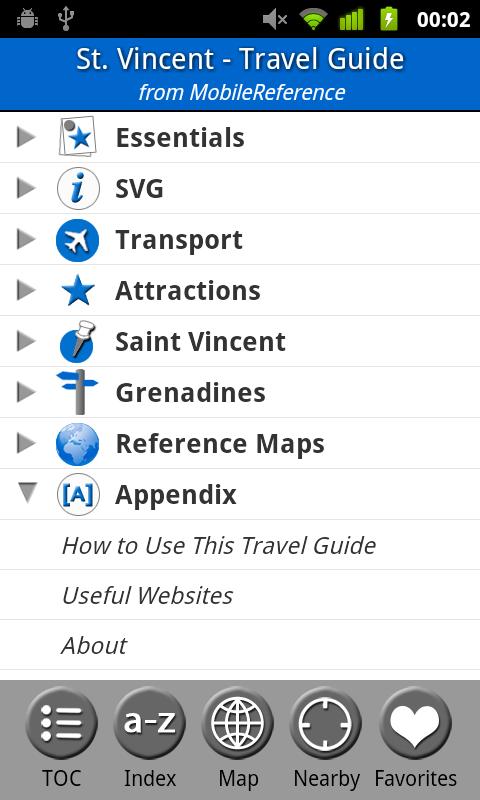Collapse the Appendix section arrow
The height and width of the screenshot is (800, 480).
tap(26, 493)
